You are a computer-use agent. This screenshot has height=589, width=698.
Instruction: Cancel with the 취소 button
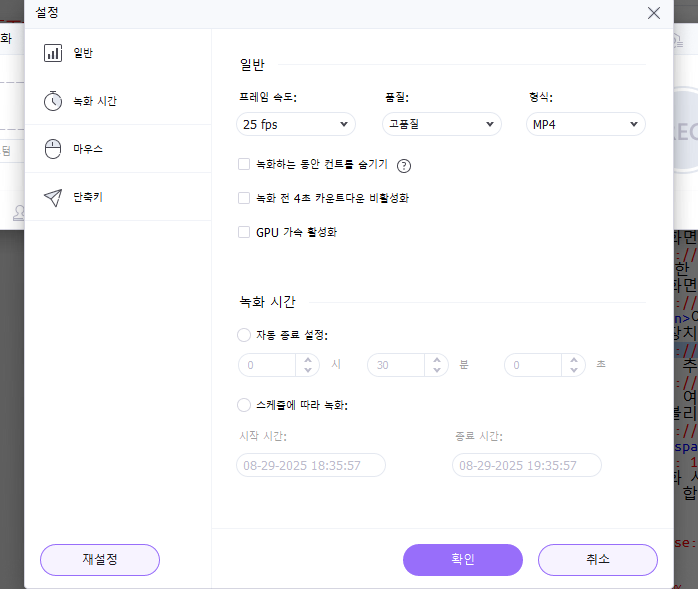[x=598, y=560]
